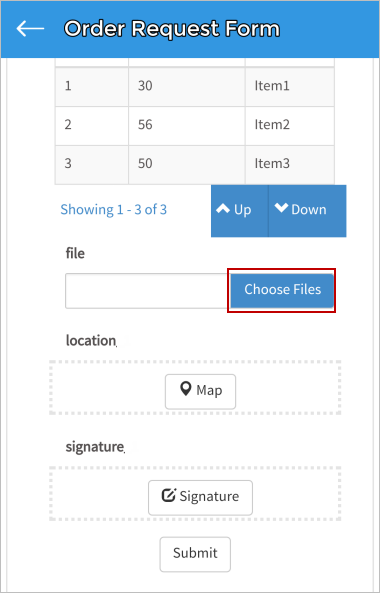
Task: Click the Order Request Form title
Action: pos(172,29)
